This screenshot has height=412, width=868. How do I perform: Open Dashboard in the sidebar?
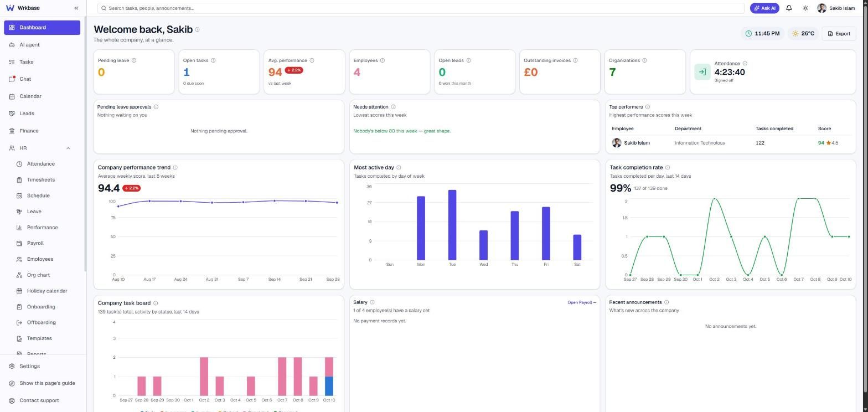pyautogui.click(x=42, y=27)
